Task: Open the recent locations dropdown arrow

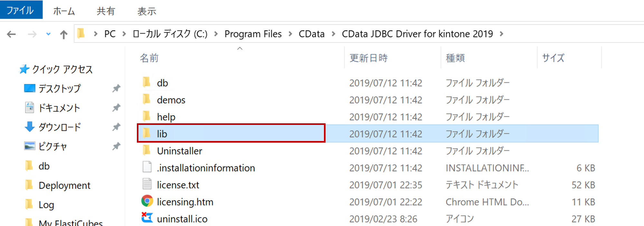Action: pyautogui.click(x=48, y=34)
